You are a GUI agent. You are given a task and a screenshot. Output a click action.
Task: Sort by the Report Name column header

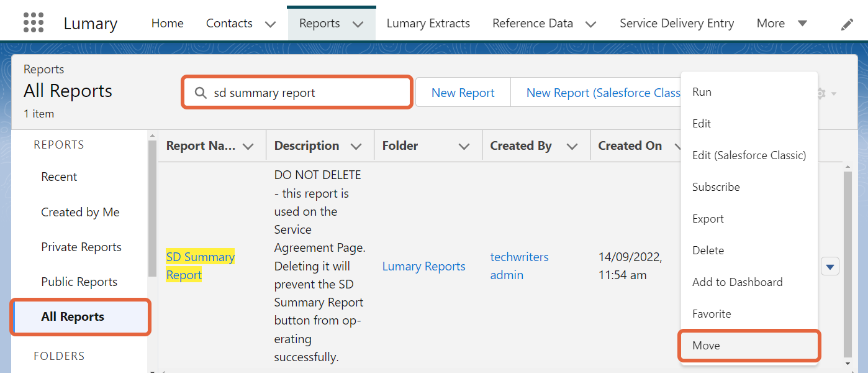(201, 146)
